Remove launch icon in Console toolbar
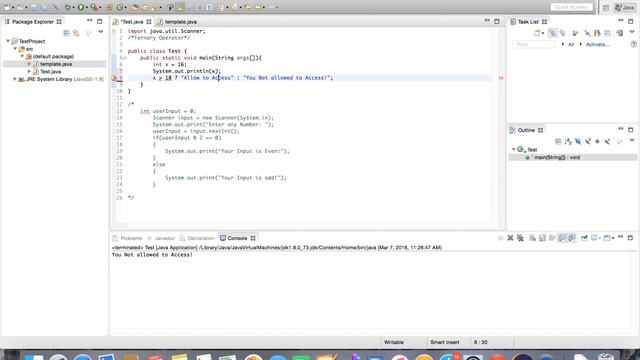This screenshot has width=640, height=360. (510, 238)
